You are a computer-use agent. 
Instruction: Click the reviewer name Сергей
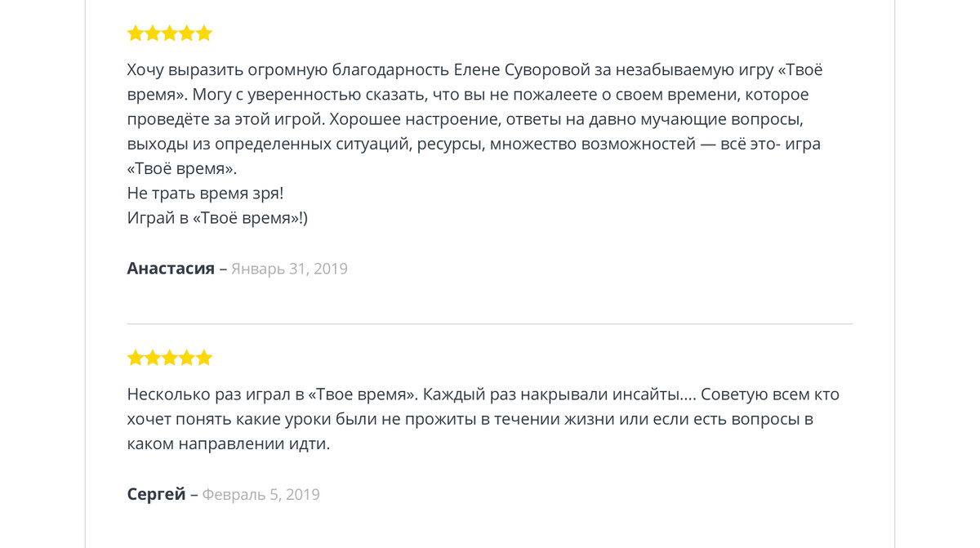tap(157, 494)
